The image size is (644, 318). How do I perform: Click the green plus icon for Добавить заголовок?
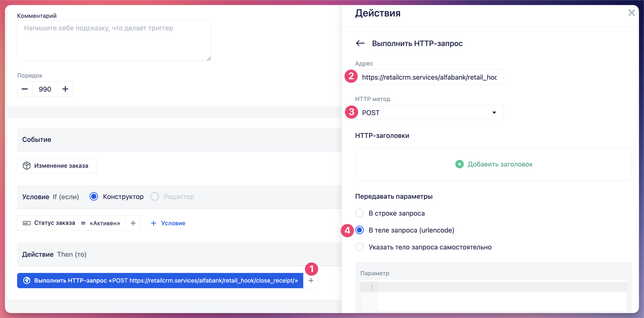pyautogui.click(x=459, y=164)
